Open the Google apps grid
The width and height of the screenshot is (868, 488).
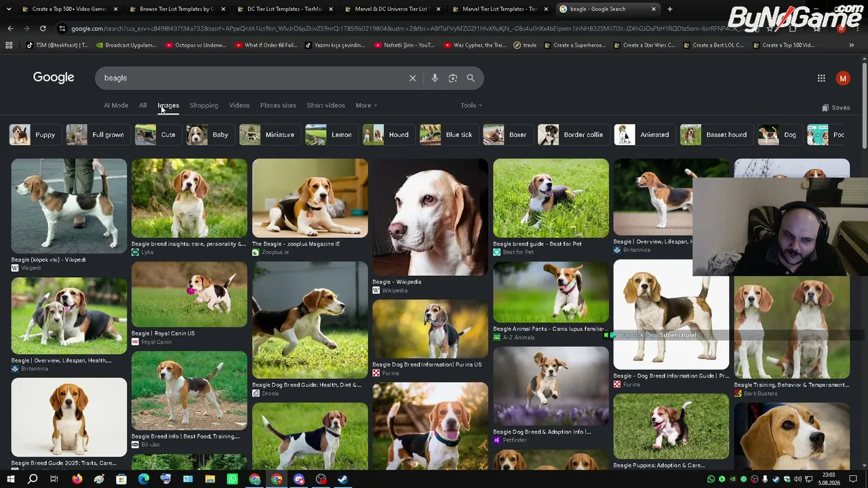821,78
